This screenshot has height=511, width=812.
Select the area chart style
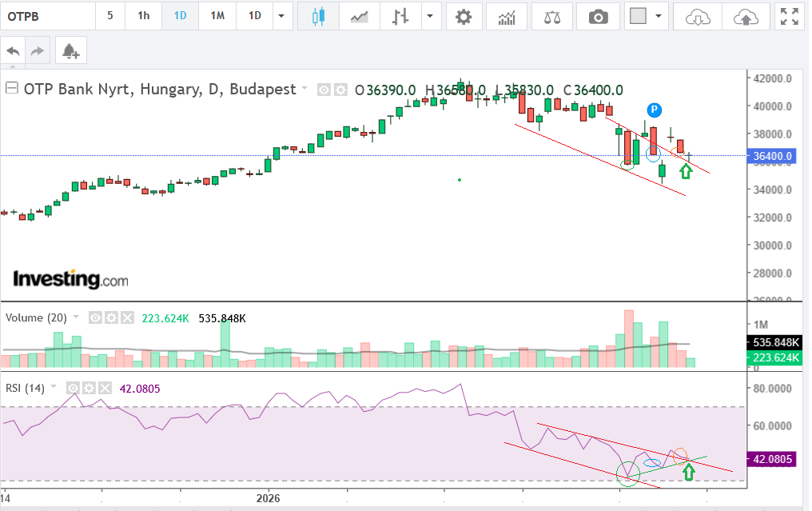coord(360,16)
